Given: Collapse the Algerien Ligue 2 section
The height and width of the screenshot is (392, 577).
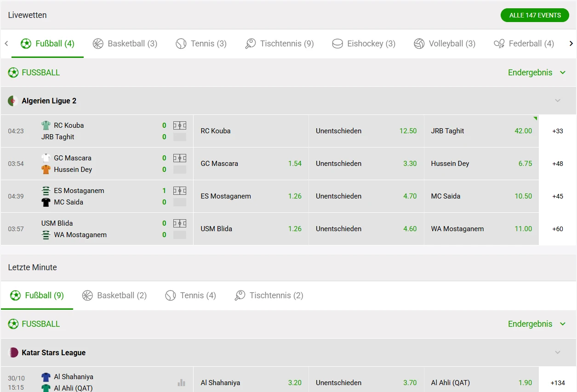Looking at the screenshot, I should (558, 101).
